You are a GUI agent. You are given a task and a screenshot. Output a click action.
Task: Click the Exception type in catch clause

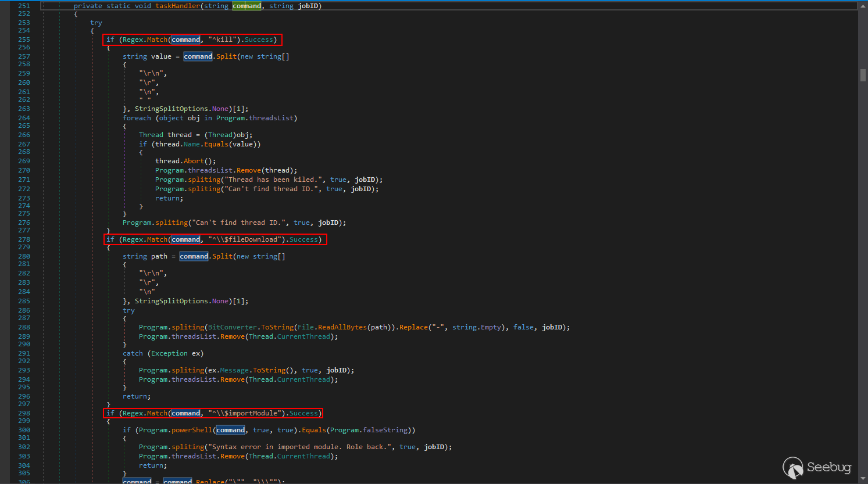coord(169,353)
